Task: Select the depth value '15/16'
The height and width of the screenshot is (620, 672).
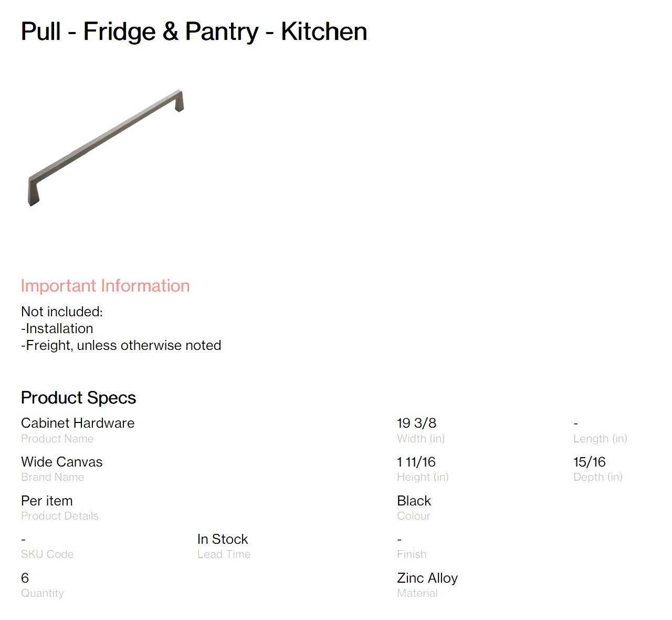Action: [589, 462]
